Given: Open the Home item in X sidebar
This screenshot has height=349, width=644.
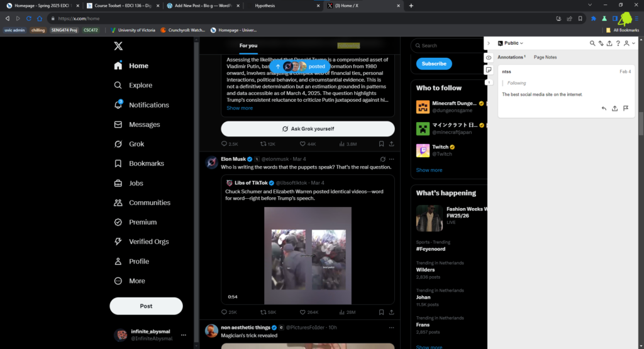Looking at the screenshot, I should pos(131,65).
